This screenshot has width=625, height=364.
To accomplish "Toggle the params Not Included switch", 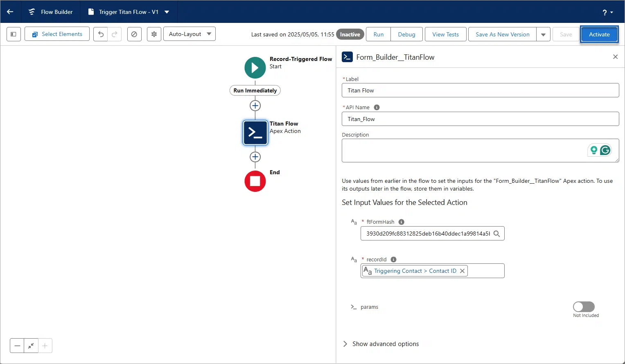I will pyautogui.click(x=584, y=307).
